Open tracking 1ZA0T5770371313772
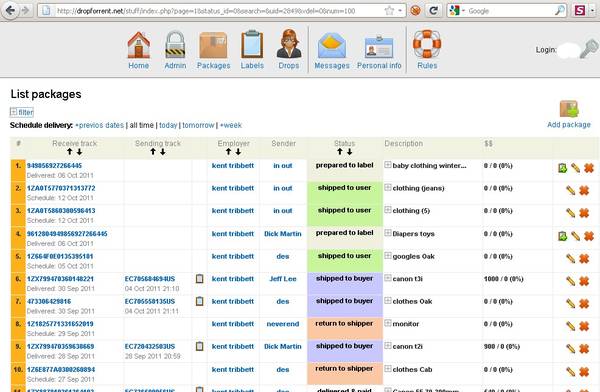Screen dimensions: 600x392 [61, 188]
